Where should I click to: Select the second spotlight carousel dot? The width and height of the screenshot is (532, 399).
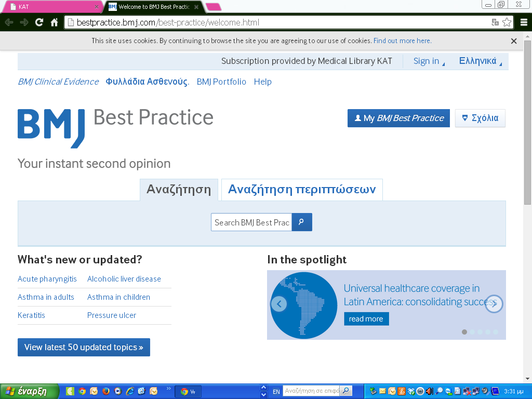[x=472, y=332]
